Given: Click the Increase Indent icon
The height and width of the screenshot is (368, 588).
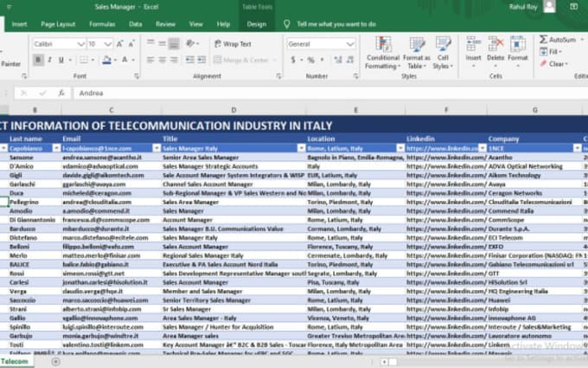Looking at the screenshot, I should [x=201, y=60].
